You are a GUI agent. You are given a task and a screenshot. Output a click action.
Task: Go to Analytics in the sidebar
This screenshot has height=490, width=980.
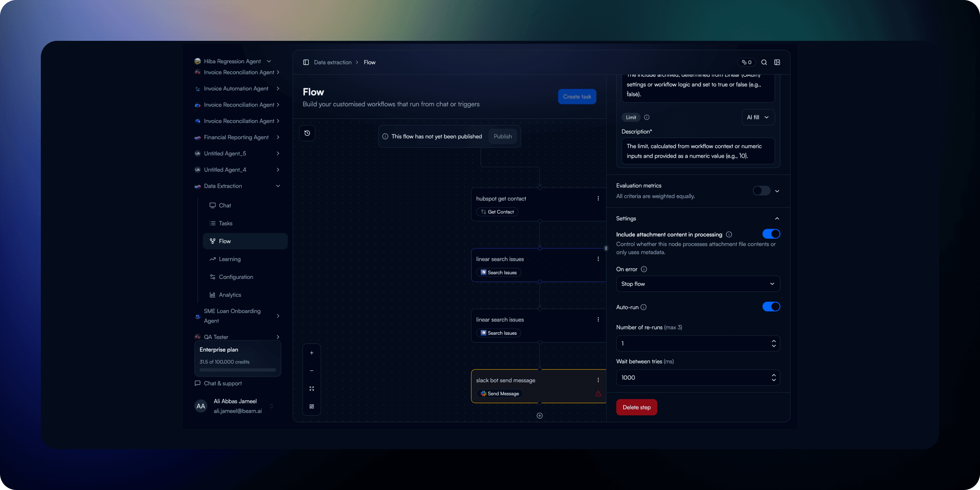pyautogui.click(x=230, y=295)
